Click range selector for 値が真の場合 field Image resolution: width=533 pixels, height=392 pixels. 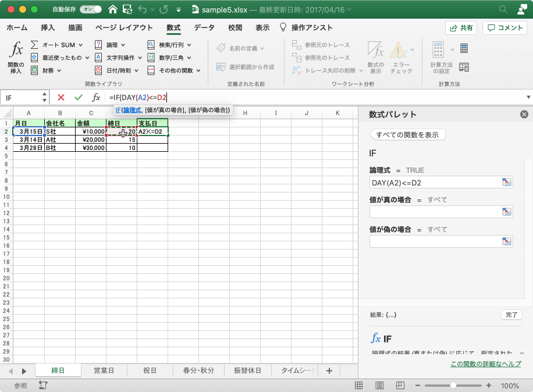pyautogui.click(x=506, y=212)
